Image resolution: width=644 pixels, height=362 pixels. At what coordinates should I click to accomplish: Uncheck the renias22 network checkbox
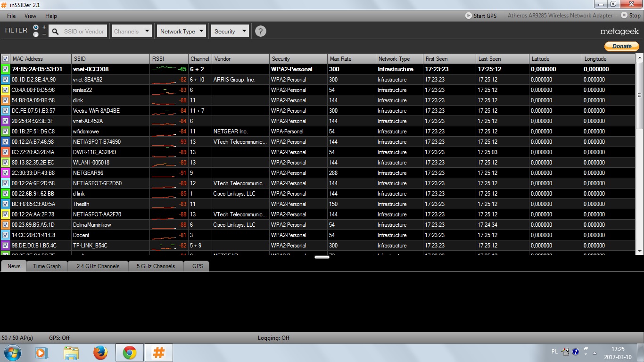(5, 90)
